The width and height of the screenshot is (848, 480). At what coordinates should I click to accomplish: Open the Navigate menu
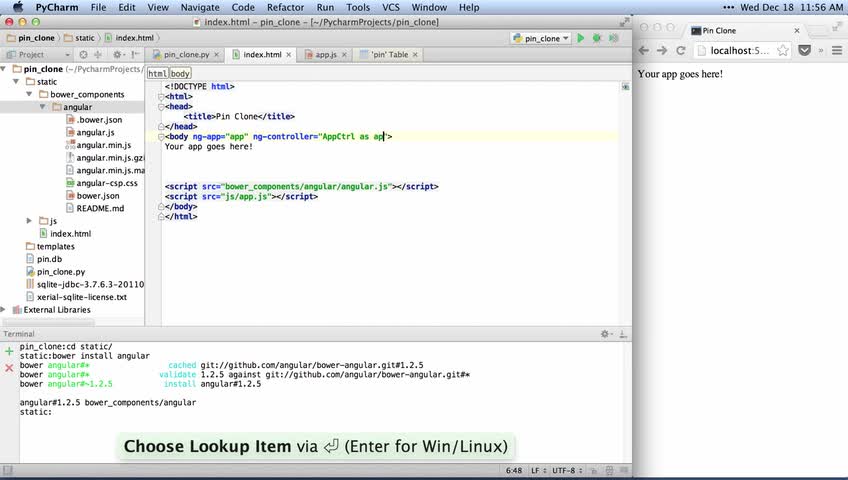click(x=200, y=8)
